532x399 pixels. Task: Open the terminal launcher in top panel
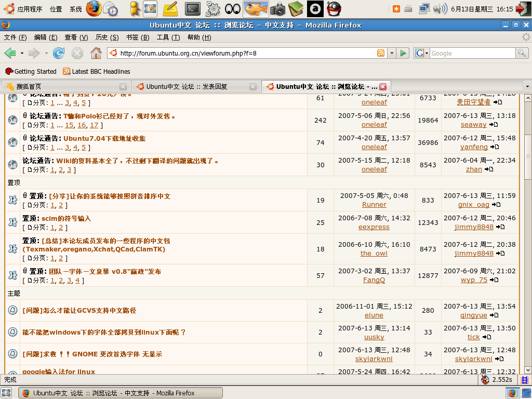193,9
